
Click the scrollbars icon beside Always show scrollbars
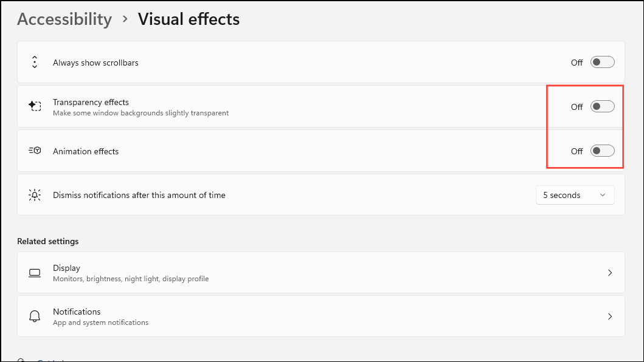(35, 62)
